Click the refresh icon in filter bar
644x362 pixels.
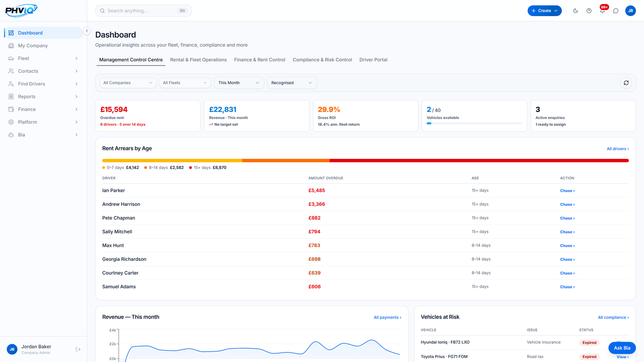point(626,83)
